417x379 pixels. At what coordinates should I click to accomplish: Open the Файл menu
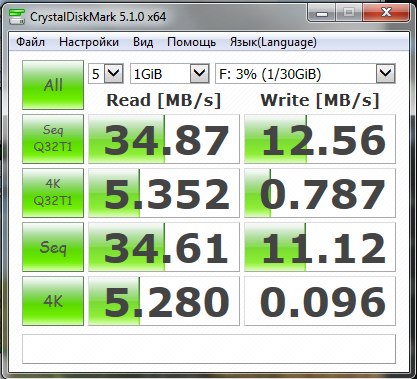pyautogui.click(x=30, y=42)
